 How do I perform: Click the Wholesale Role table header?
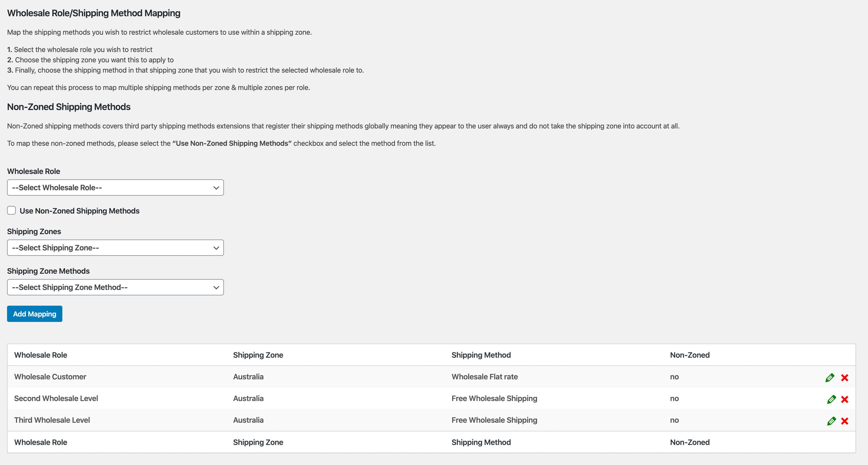click(x=40, y=355)
